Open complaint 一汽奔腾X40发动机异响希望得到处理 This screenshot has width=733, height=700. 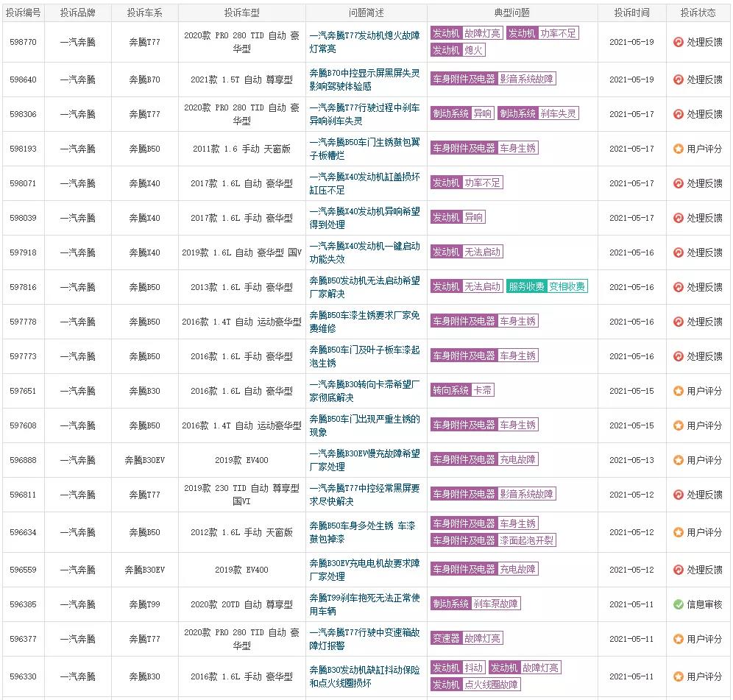click(364, 218)
